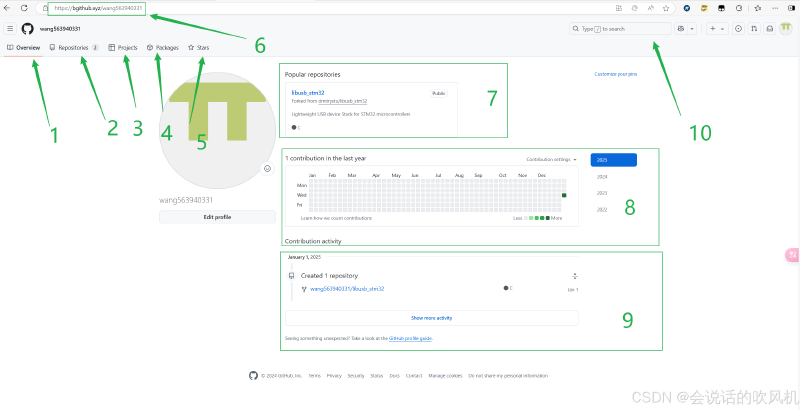Open the browser sidebar toggle icon
The width and height of the screenshot is (800, 410).
(x=793, y=8)
